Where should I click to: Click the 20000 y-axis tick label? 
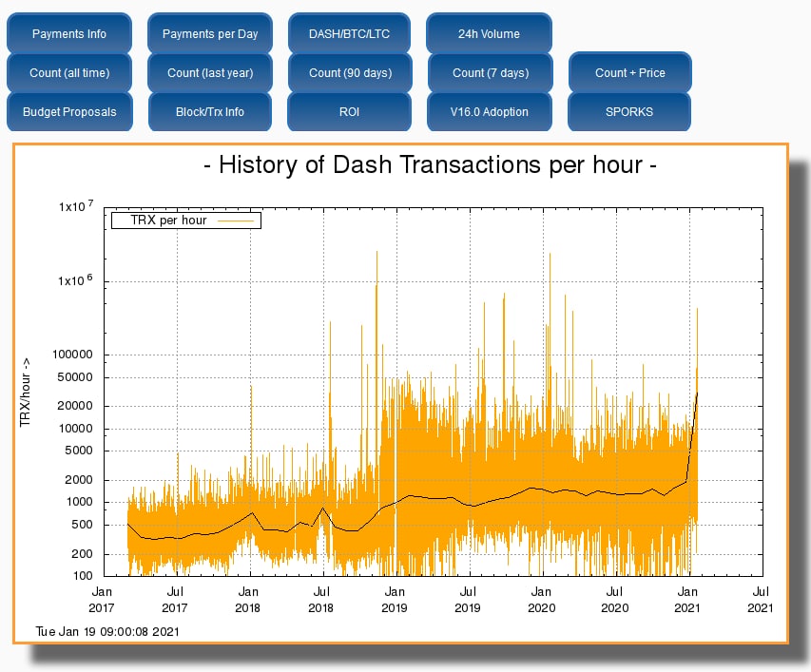click(x=75, y=406)
